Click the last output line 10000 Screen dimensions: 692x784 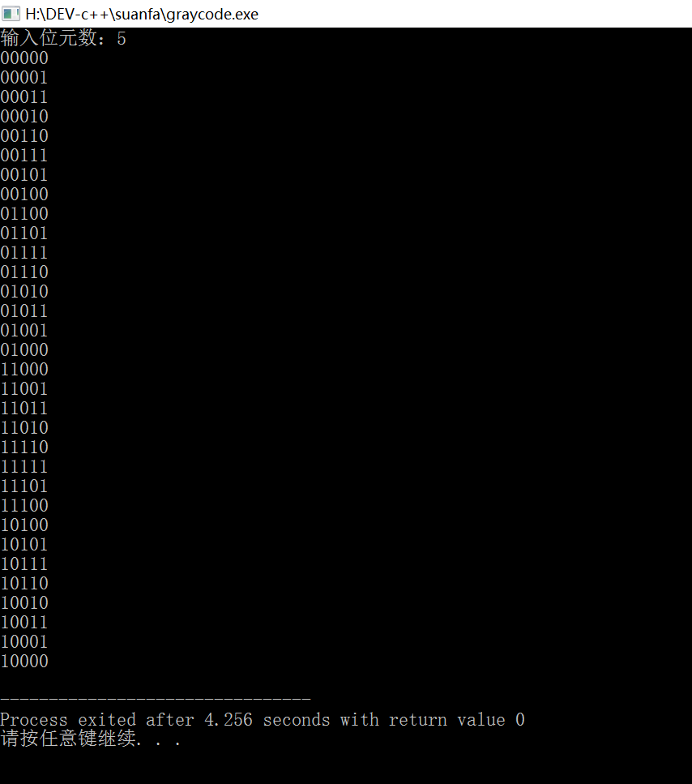point(24,661)
